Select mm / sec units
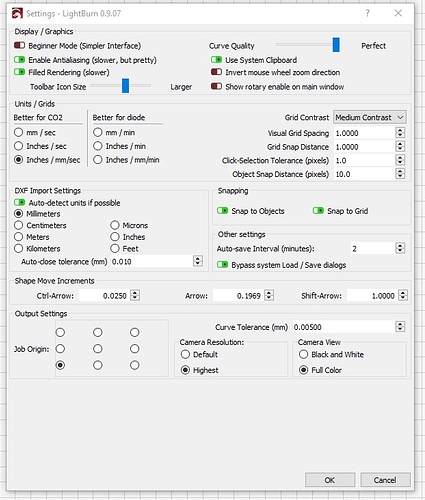Image resolution: width=425 pixels, height=500 pixels. 19,132
